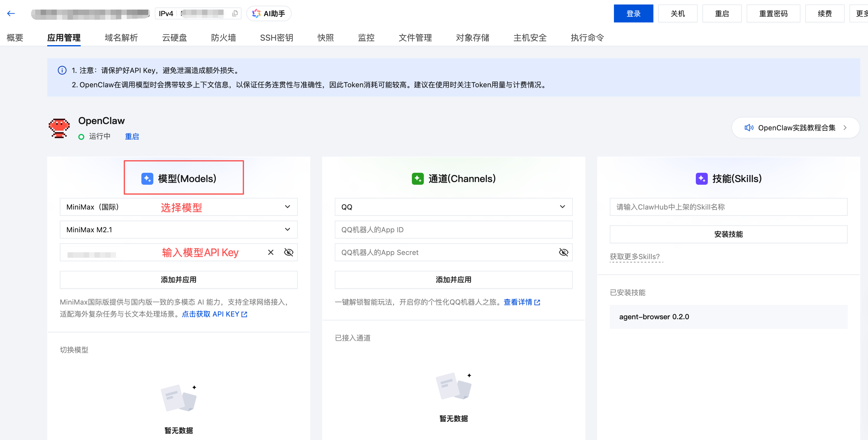
Task: Switch to the 防火墙 tab
Action: [223, 38]
